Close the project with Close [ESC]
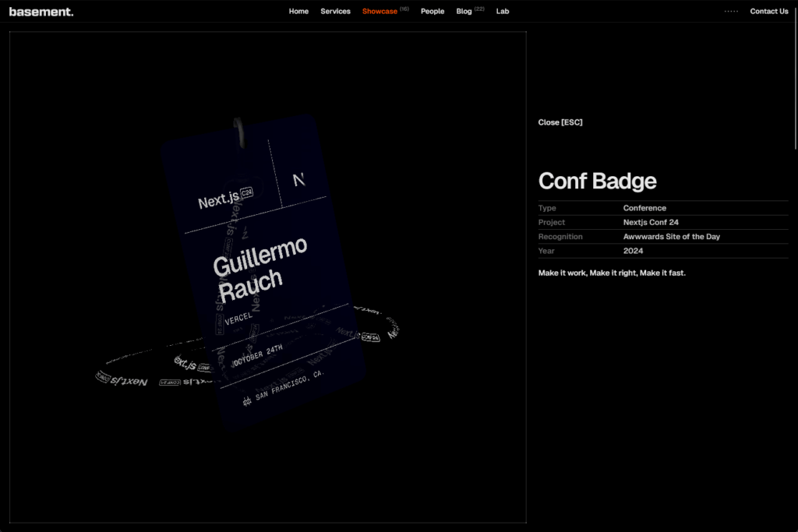Screen dimensions: 798x532 click(560, 122)
